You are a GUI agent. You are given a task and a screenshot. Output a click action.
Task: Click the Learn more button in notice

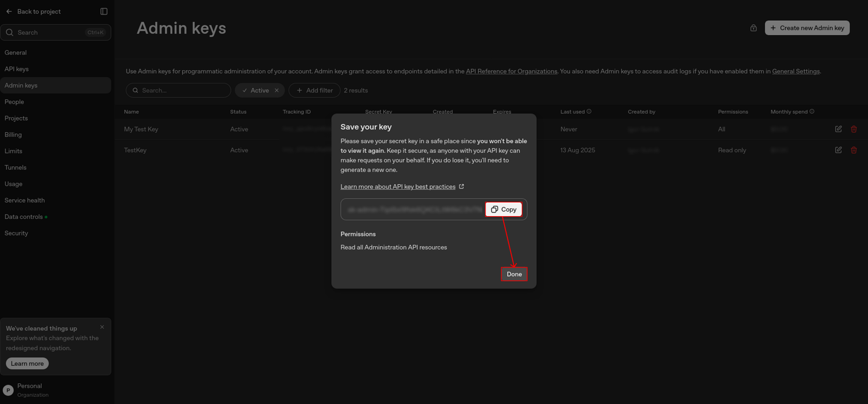[27, 364]
